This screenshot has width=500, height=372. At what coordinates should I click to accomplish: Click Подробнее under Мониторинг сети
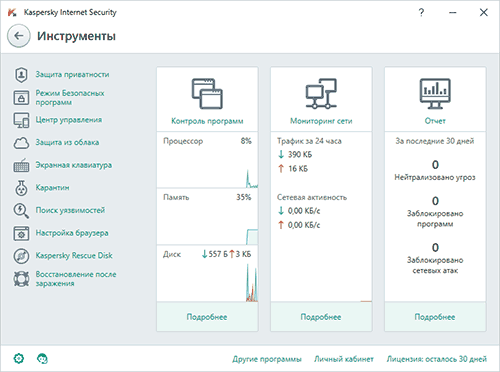[321, 317]
